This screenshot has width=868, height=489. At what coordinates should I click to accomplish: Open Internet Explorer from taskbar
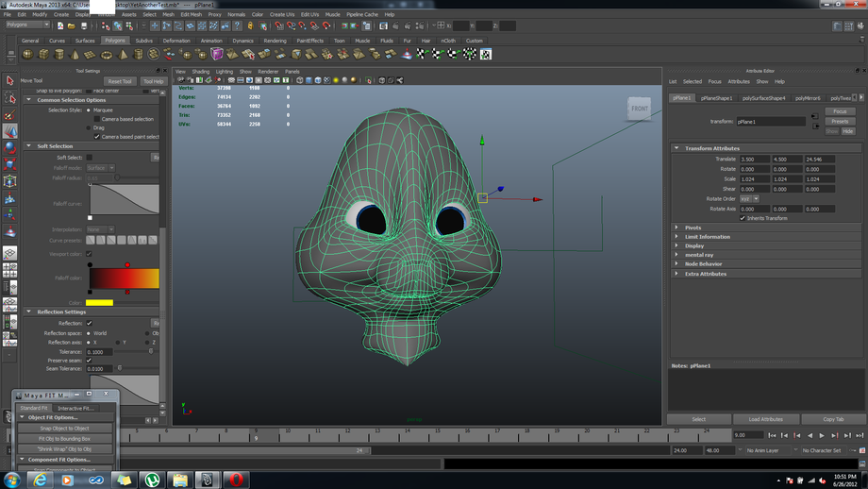coord(40,481)
